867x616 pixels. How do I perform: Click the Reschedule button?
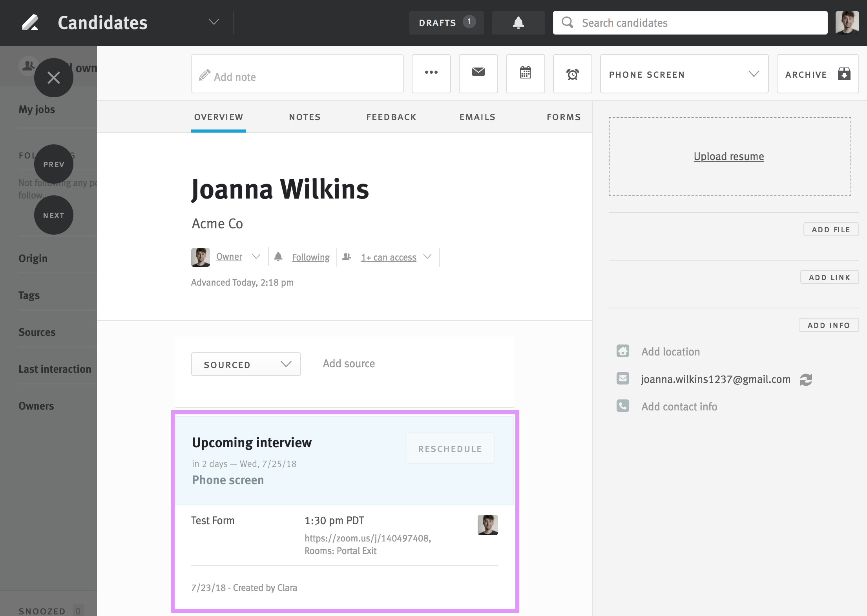[450, 448]
